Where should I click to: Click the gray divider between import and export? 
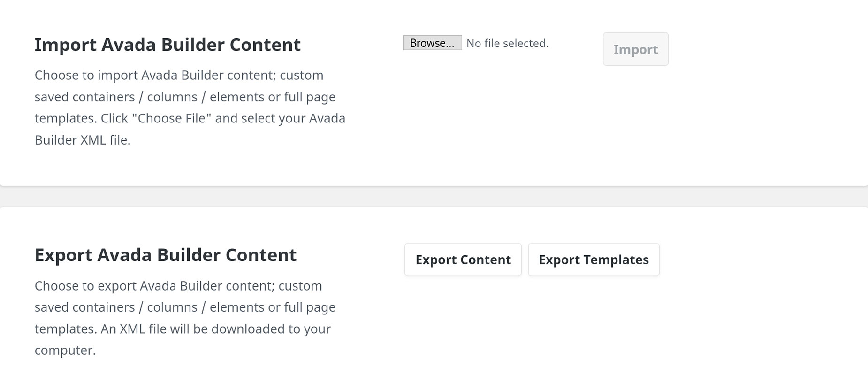434,197
